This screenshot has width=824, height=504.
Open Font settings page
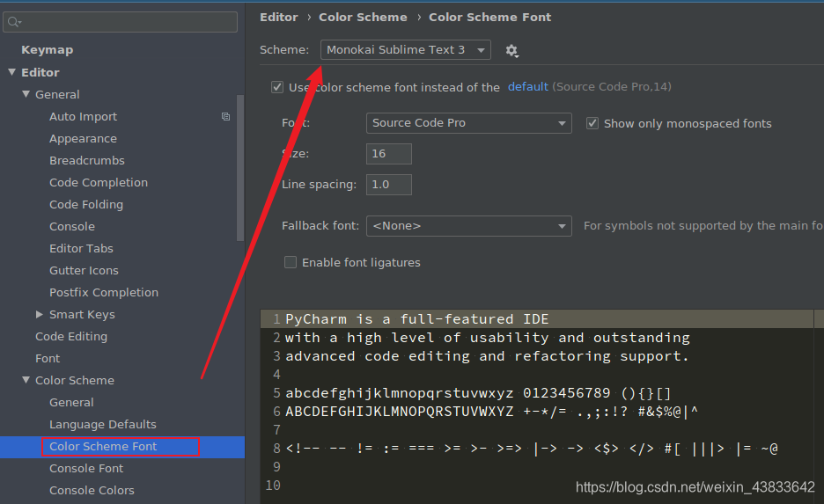(x=48, y=359)
